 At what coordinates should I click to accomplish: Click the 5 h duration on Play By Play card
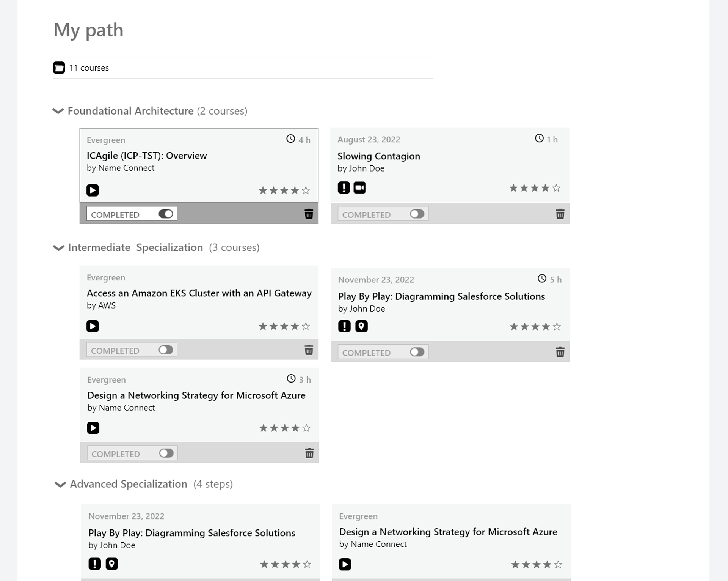pos(550,279)
